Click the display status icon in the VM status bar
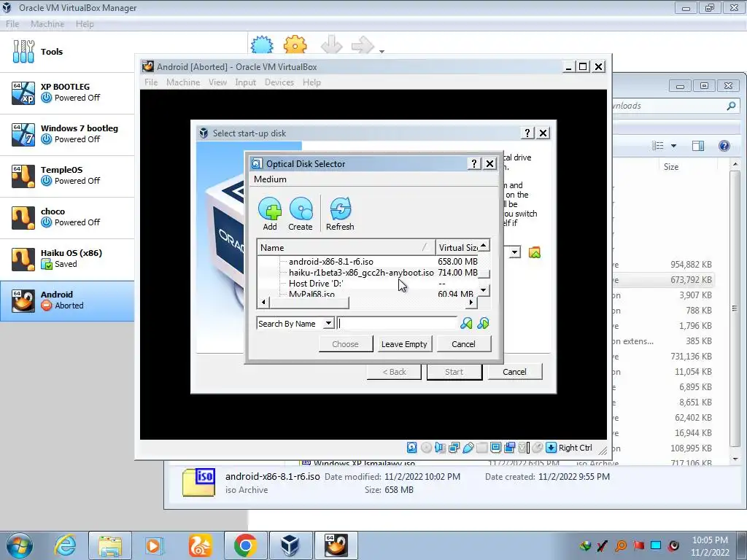Screen dimensions: 747x560 pyautogui.click(x=495, y=448)
